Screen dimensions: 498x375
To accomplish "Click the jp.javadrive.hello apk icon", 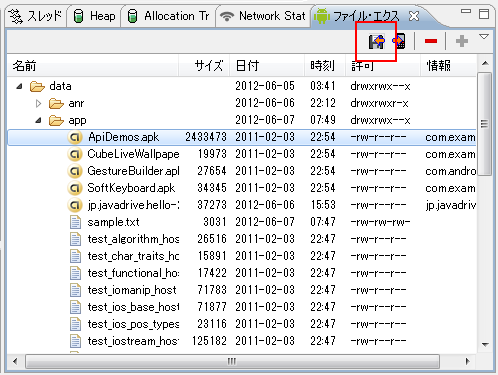I will coord(75,205).
